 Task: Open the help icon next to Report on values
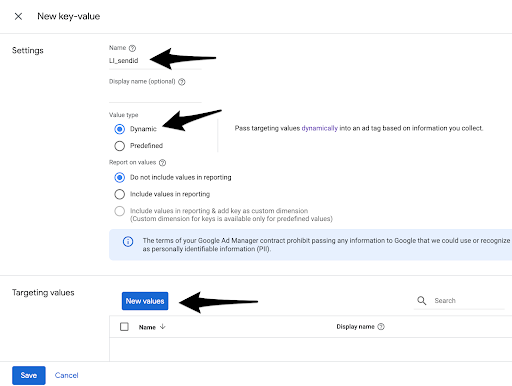[162, 163]
